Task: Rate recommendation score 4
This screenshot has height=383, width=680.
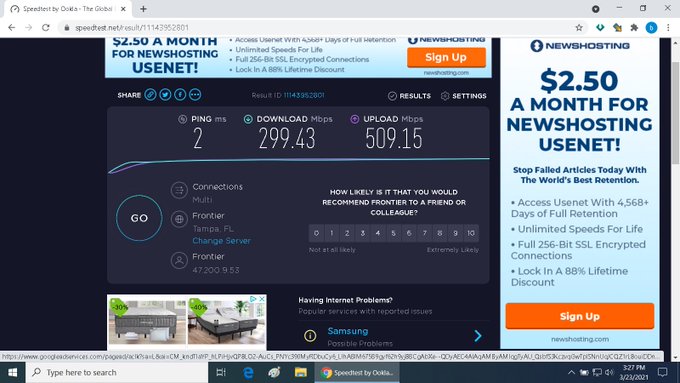Action: coord(378,233)
